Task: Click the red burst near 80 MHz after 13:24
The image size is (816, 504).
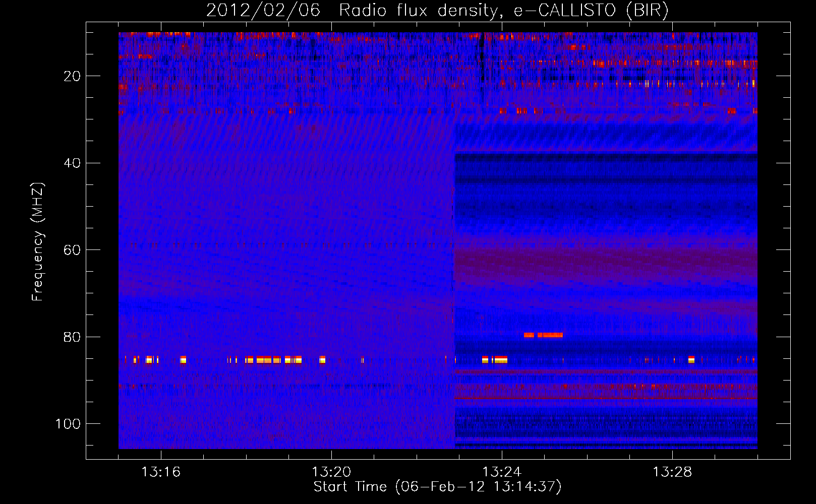Action: (x=543, y=335)
